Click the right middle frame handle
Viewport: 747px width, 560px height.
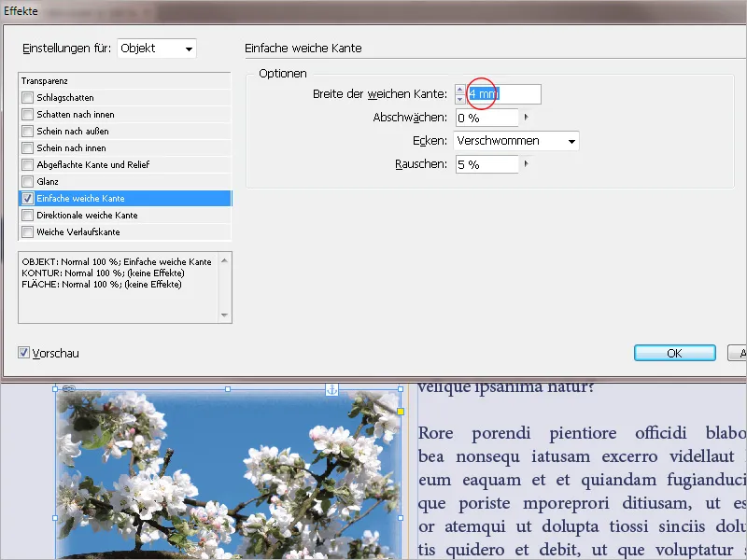click(x=401, y=518)
